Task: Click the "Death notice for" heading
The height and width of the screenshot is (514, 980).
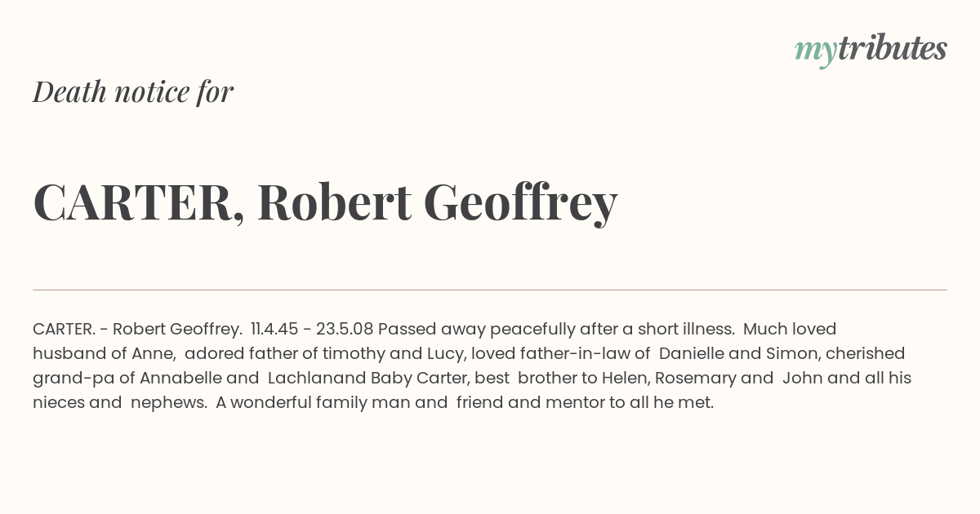Action: pos(133,92)
